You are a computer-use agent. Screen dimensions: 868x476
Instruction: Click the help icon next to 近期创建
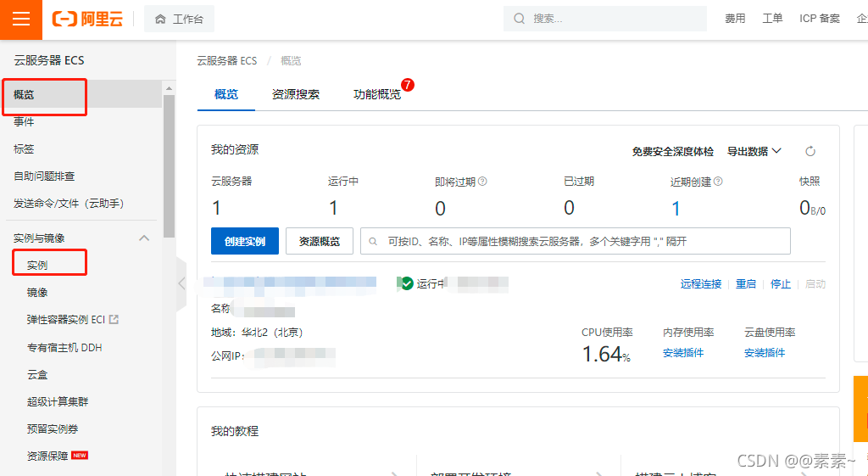click(x=718, y=182)
